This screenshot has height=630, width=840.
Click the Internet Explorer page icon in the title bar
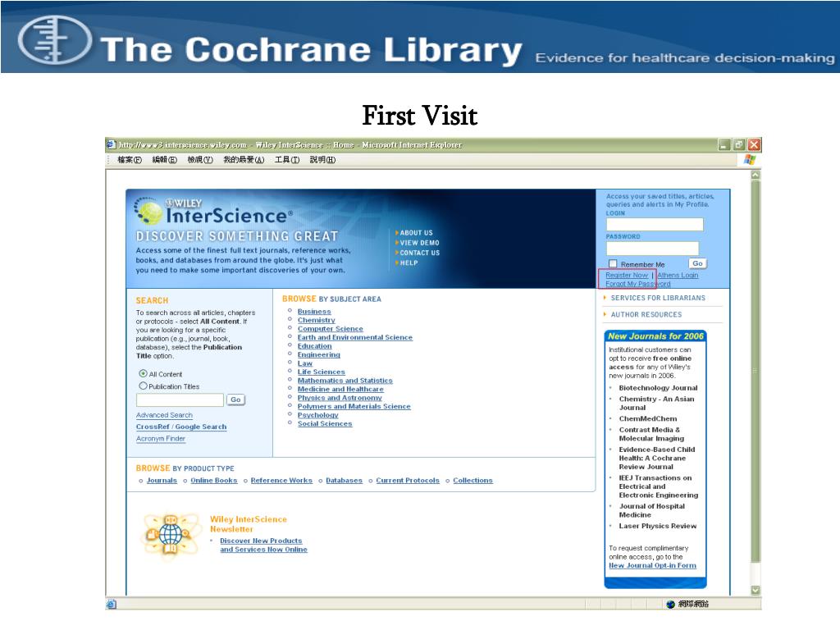click(x=112, y=144)
